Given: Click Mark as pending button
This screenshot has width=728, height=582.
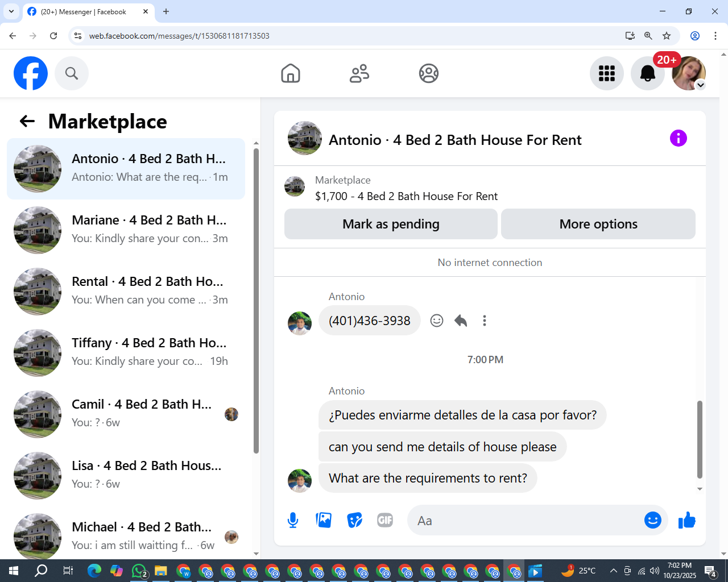Looking at the screenshot, I should coord(391,224).
